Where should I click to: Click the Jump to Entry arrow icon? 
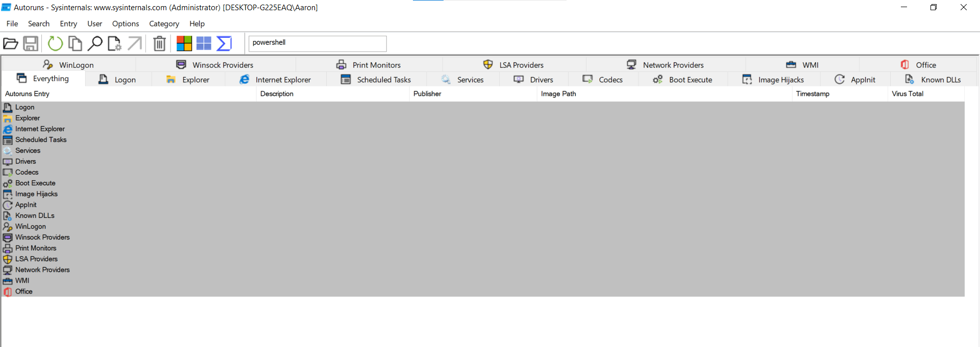tap(135, 44)
